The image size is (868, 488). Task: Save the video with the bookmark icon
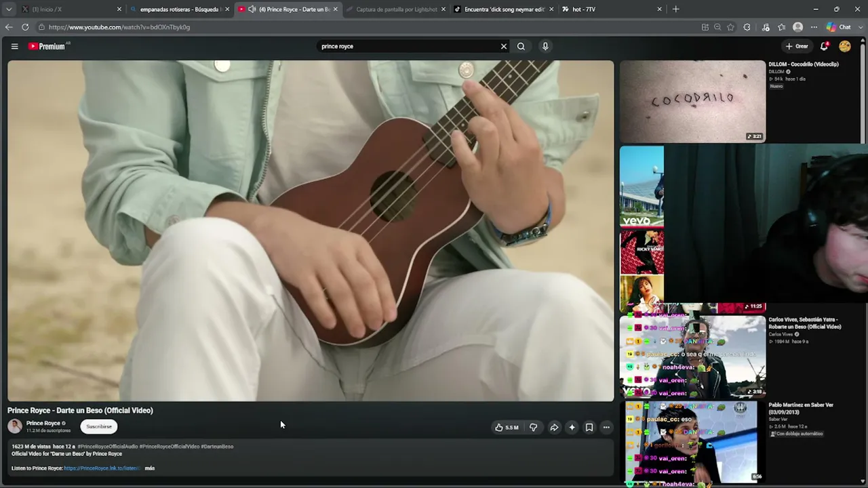click(x=589, y=428)
